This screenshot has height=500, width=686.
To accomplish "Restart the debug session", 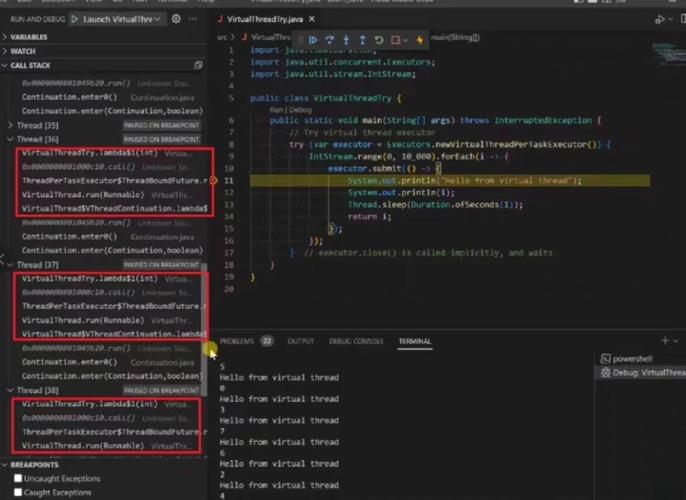I will (x=379, y=40).
